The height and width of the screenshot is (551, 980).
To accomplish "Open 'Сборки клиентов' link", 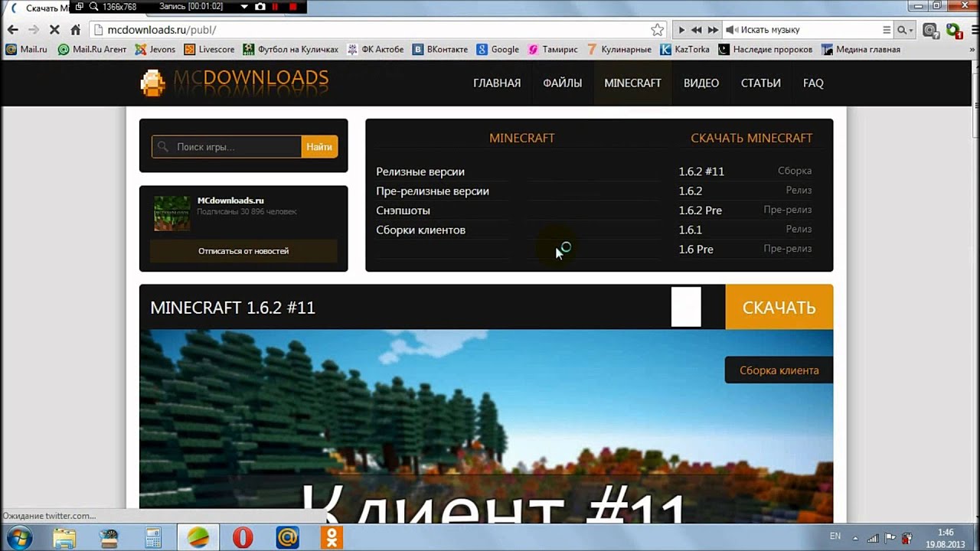I will tap(420, 230).
